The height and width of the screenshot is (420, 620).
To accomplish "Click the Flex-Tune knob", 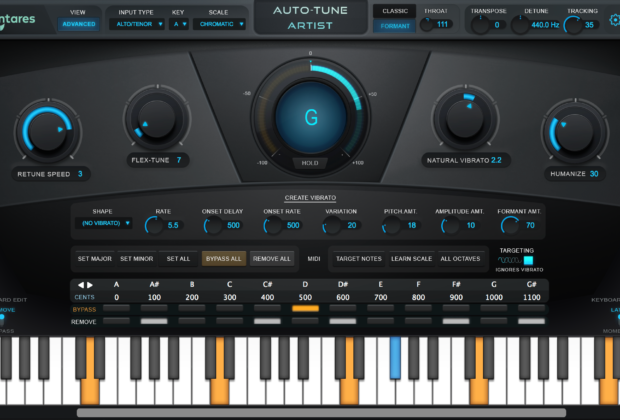I will pos(157,118).
